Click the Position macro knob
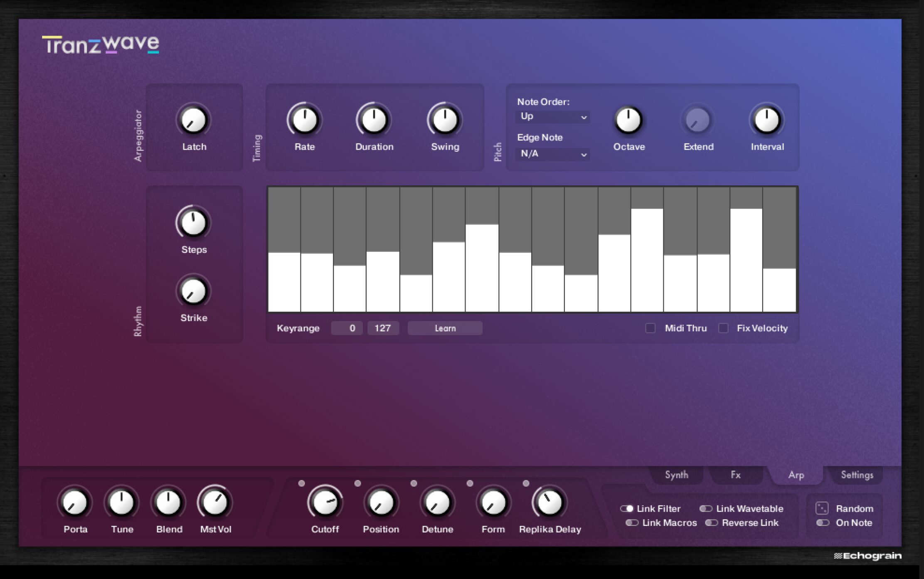This screenshot has width=924, height=579. point(381,503)
